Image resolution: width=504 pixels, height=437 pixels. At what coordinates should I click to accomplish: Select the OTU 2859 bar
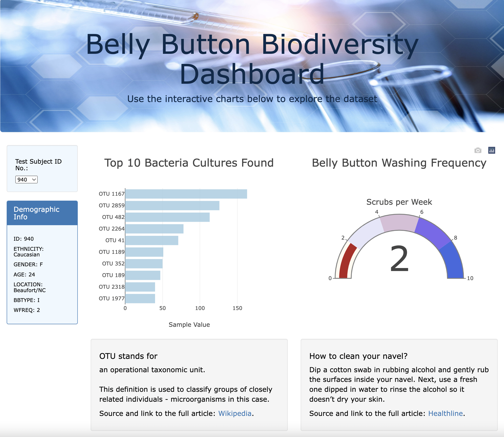tap(172, 205)
